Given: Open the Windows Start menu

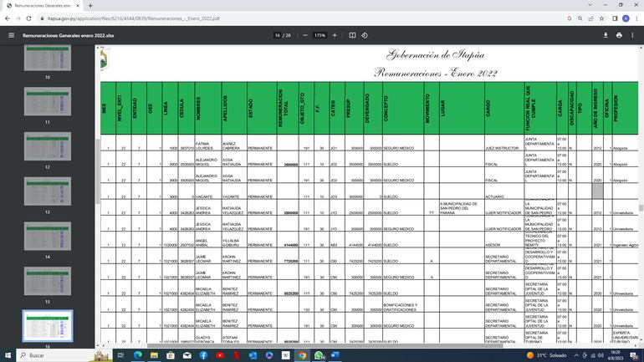Looking at the screenshot, I should 8,355.
